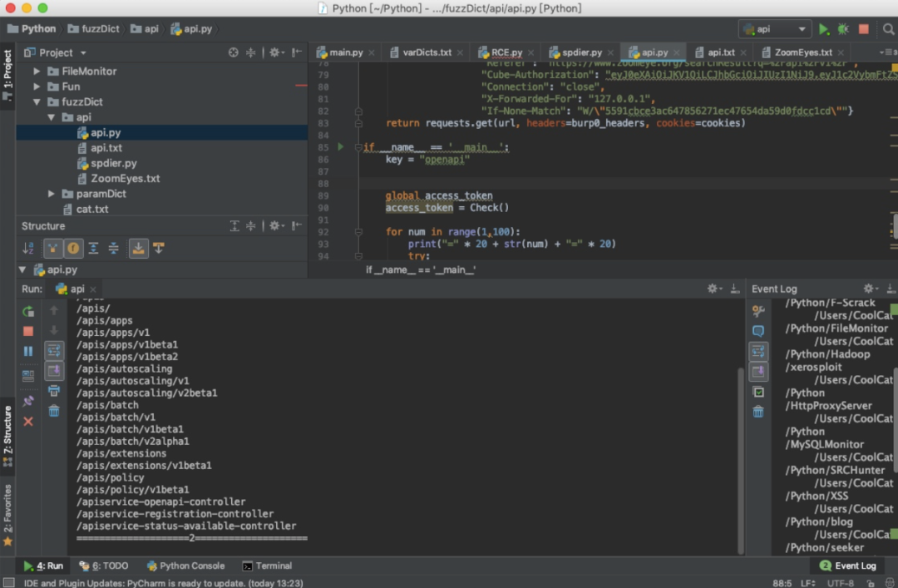
Task: Switch to the RCE.py editor tab
Action: (506, 52)
